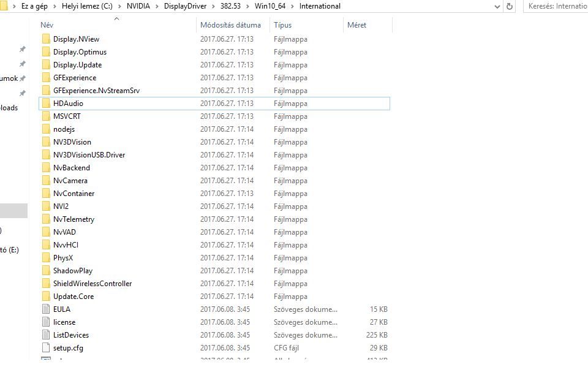
Task: Click the ShadowPlay folder icon
Action: [x=46, y=270]
